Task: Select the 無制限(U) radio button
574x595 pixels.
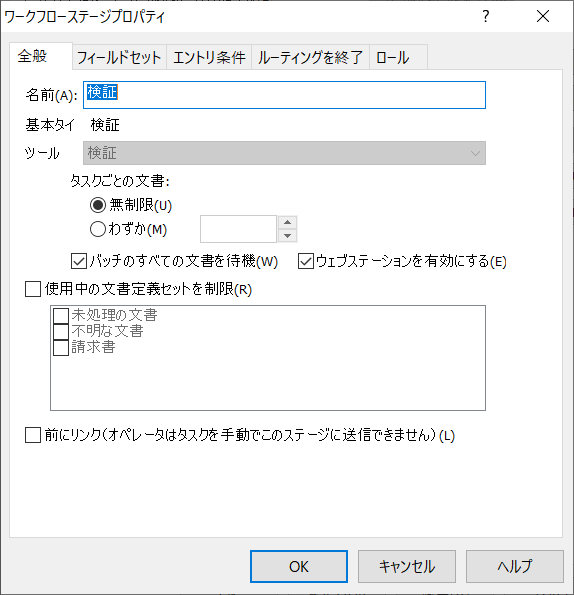Action: coord(98,205)
